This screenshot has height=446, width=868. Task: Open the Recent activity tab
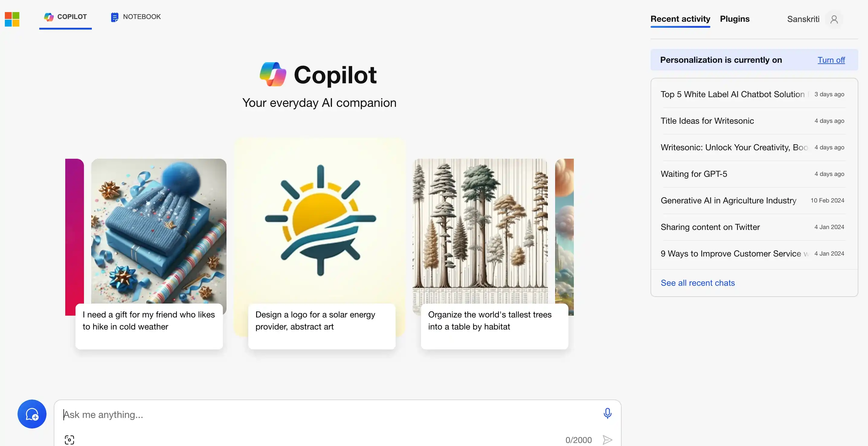click(x=680, y=19)
